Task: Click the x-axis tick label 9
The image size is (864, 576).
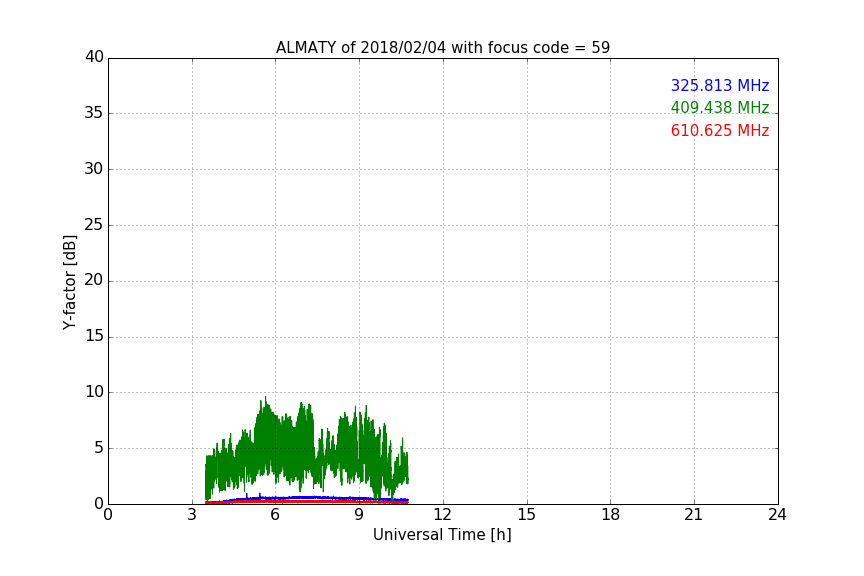Action: click(359, 515)
